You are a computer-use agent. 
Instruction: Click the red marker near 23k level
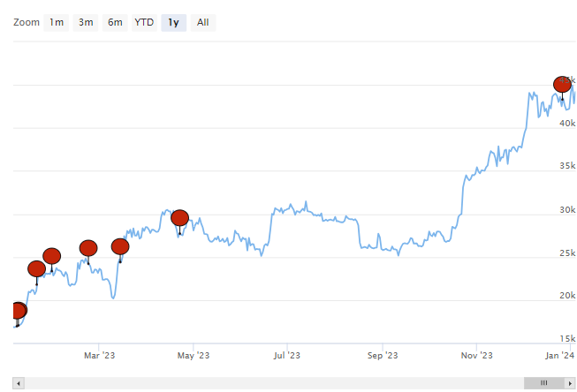click(37, 269)
